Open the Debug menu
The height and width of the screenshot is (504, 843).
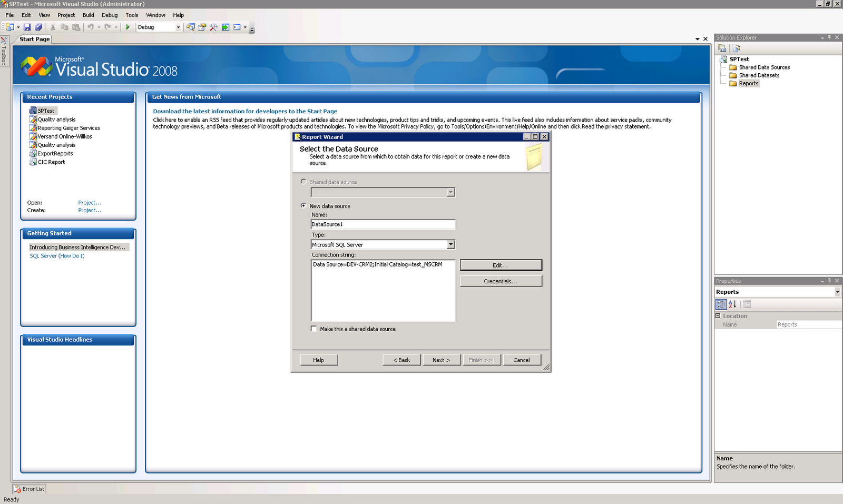click(110, 15)
